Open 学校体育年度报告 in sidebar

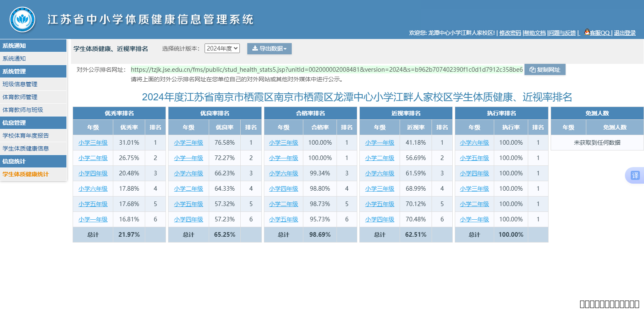pyautogui.click(x=33, y=136)
